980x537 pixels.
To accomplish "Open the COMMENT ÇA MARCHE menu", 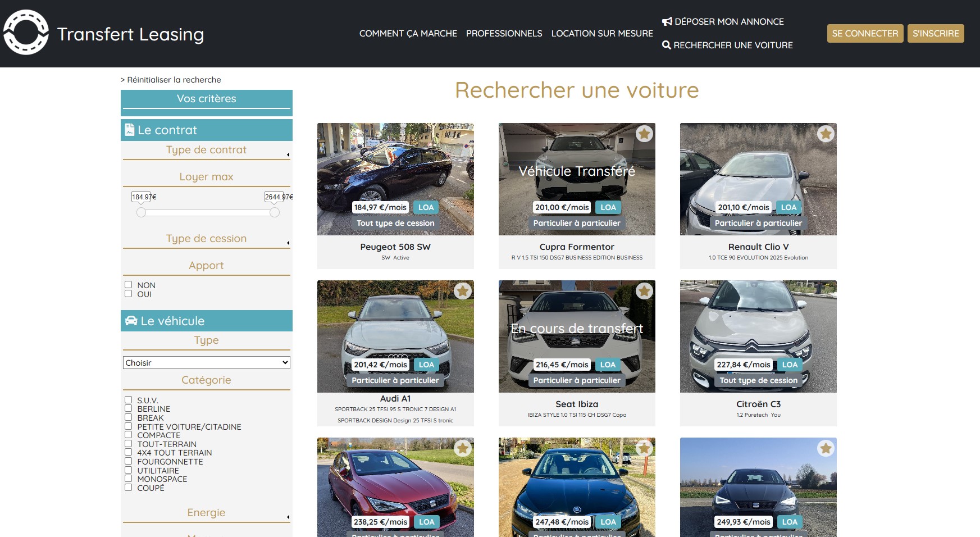I will (408, 33).
